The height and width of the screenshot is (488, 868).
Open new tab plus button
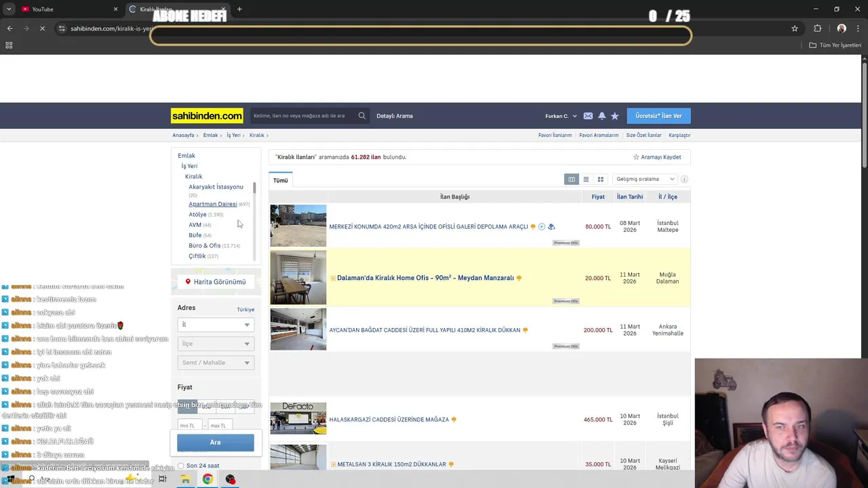(x=239, y=9)
